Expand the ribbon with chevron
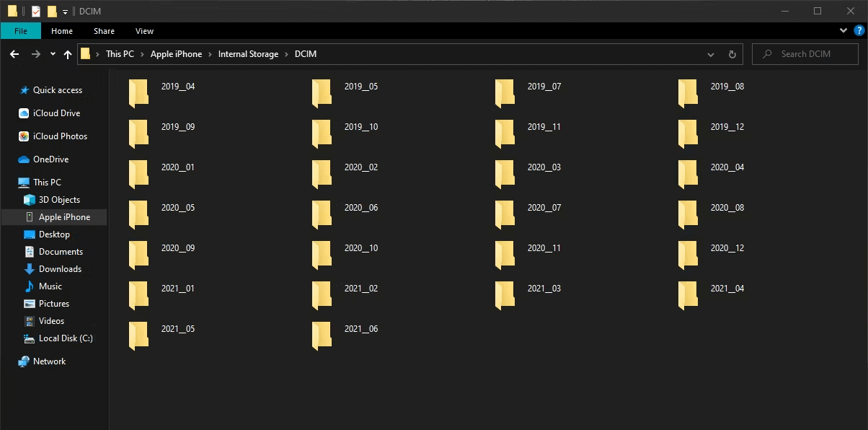 coord(844,30)
